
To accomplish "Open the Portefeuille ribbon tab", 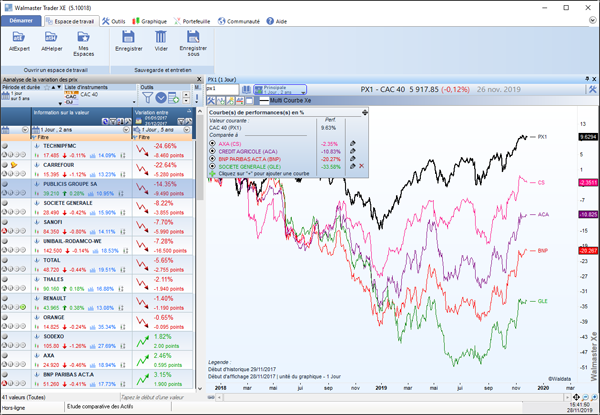I will pos(192,21).
